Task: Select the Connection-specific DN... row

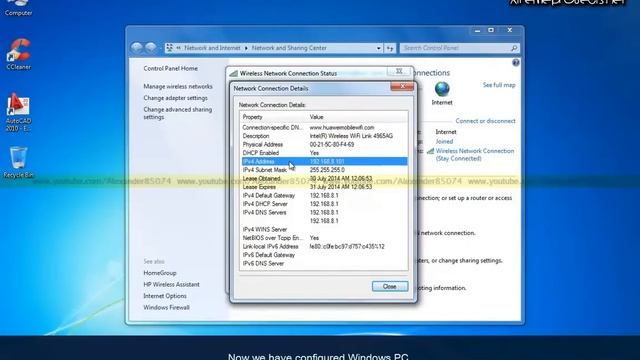Action: pos(324,127)
